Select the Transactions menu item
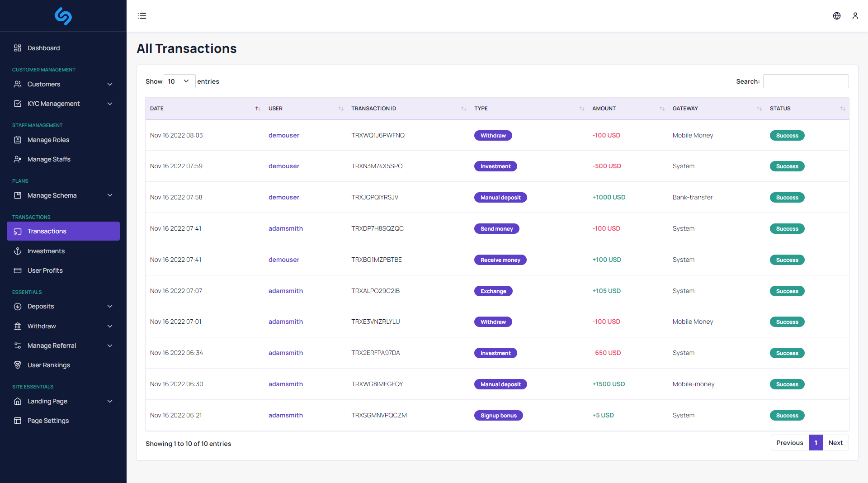Screen dimensions: 868x483 [47, 231]
